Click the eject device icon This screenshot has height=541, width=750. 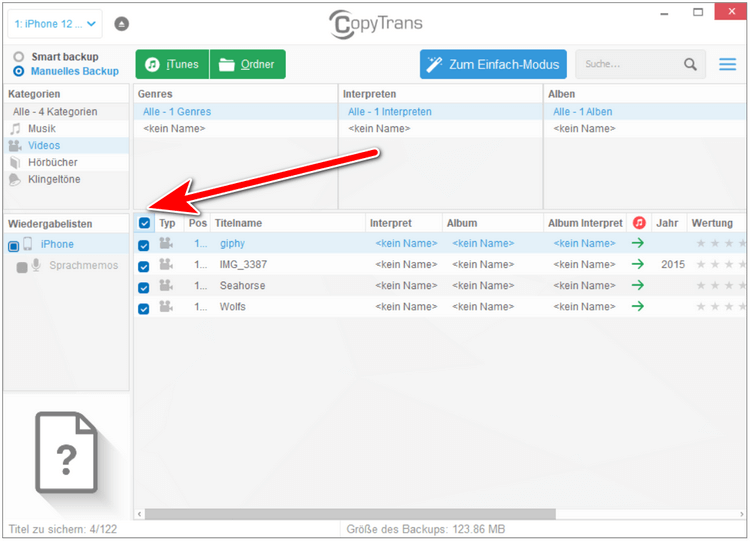(121, 23)
